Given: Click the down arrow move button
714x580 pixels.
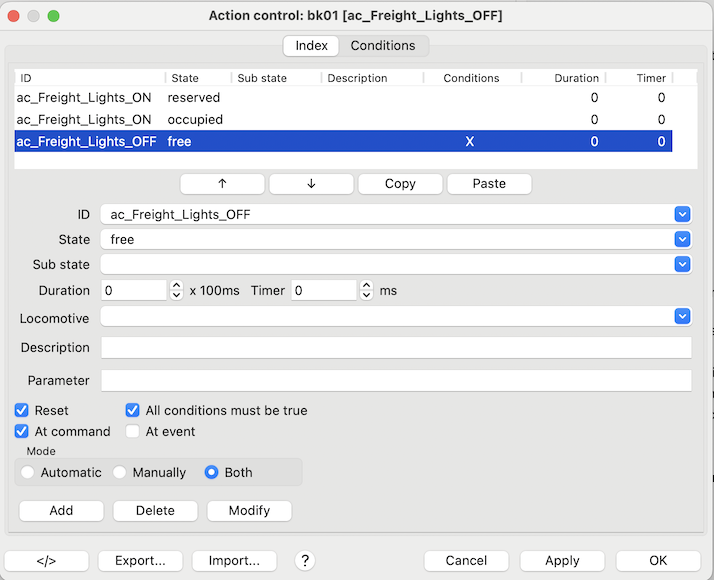Looking at the screenshot, I should point(311,184).
